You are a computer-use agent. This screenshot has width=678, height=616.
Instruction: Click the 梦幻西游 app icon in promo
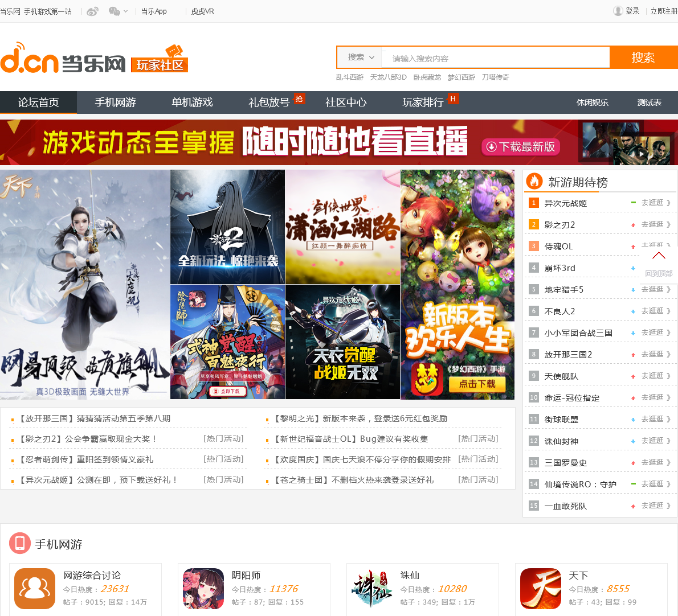427,379
